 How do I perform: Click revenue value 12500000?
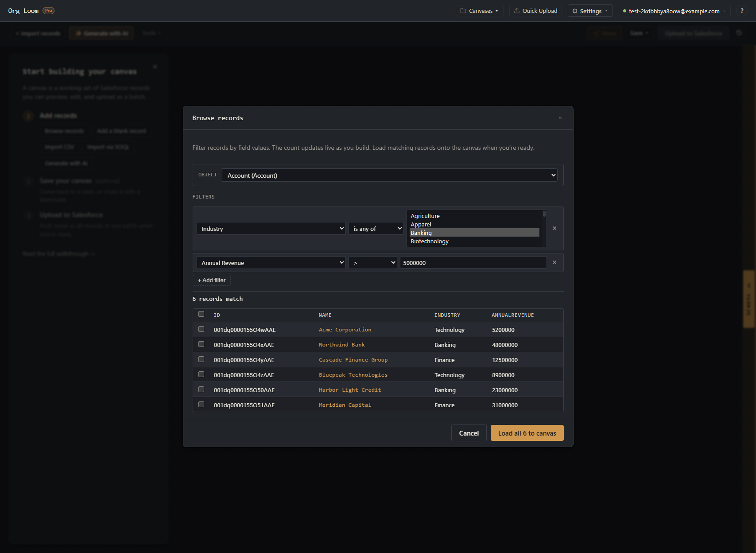[x=505, y=360]
